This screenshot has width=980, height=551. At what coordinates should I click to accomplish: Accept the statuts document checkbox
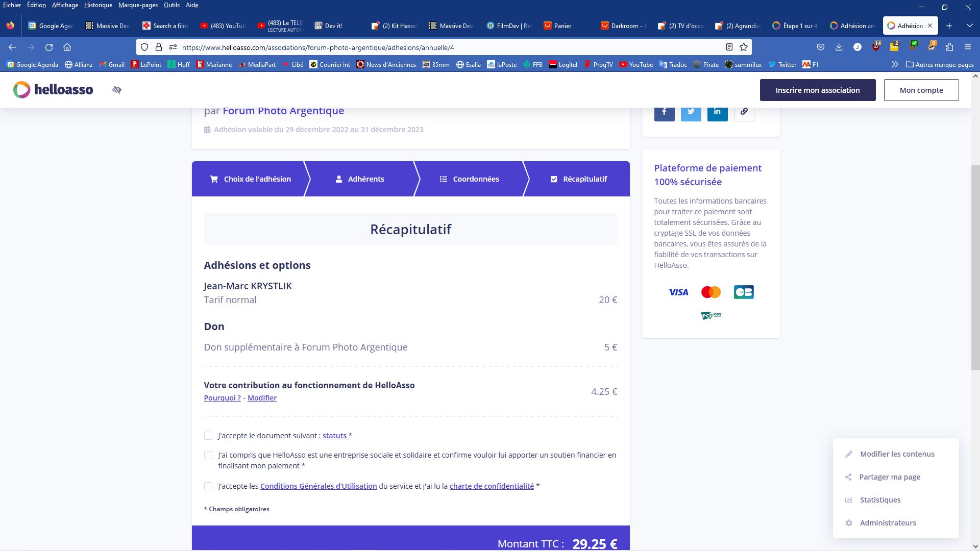pos(208,436)
